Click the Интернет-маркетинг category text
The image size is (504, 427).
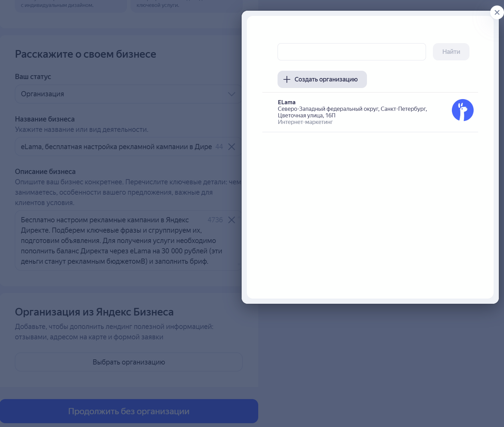(305, 122)
